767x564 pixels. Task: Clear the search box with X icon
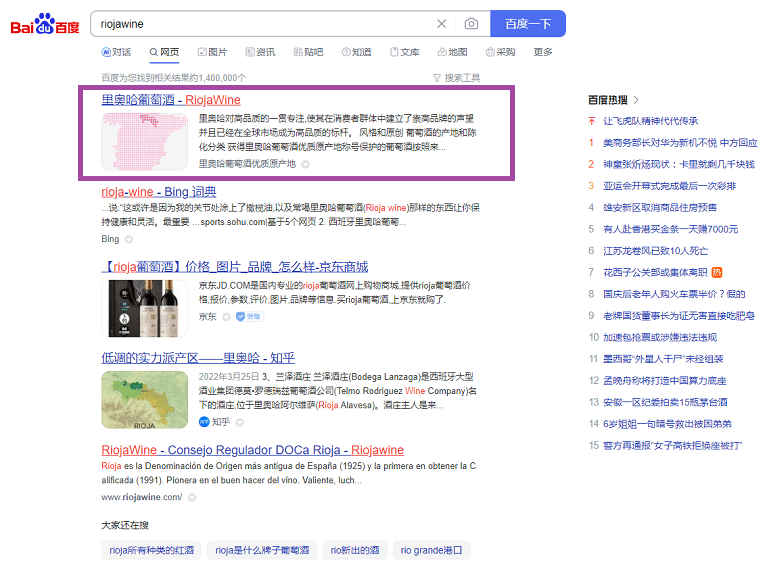tap(441, 23)
